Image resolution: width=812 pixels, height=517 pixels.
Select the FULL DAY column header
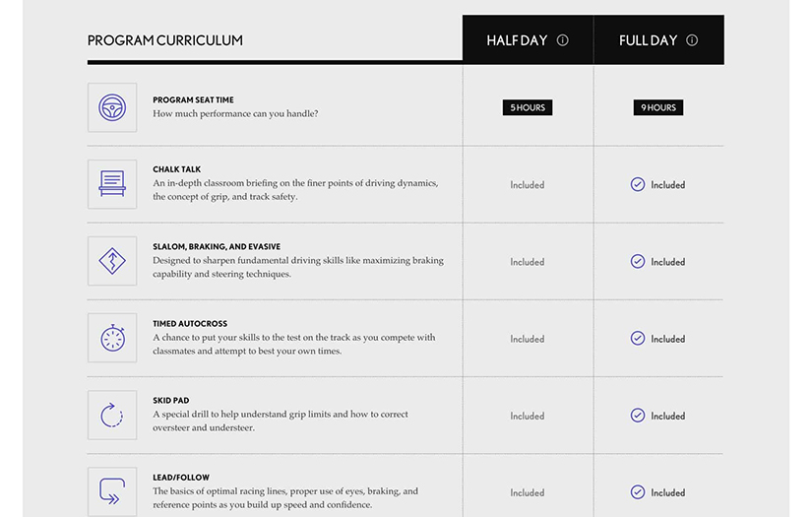(x=648, y=40)
